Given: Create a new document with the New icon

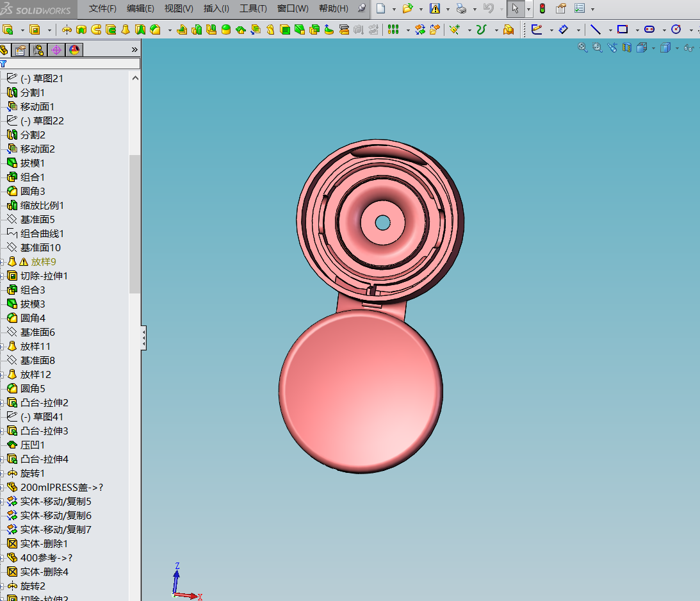Looking at the screenshot, I should 381,8.
